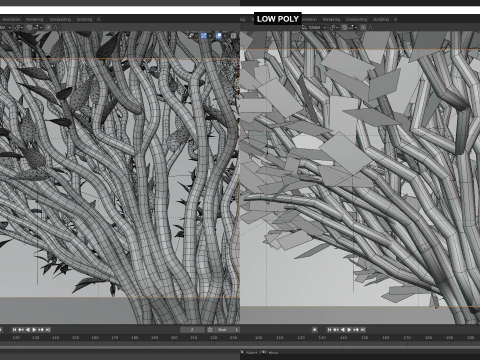Toggle snapping magnet in right window header

(x=344, y=27)
